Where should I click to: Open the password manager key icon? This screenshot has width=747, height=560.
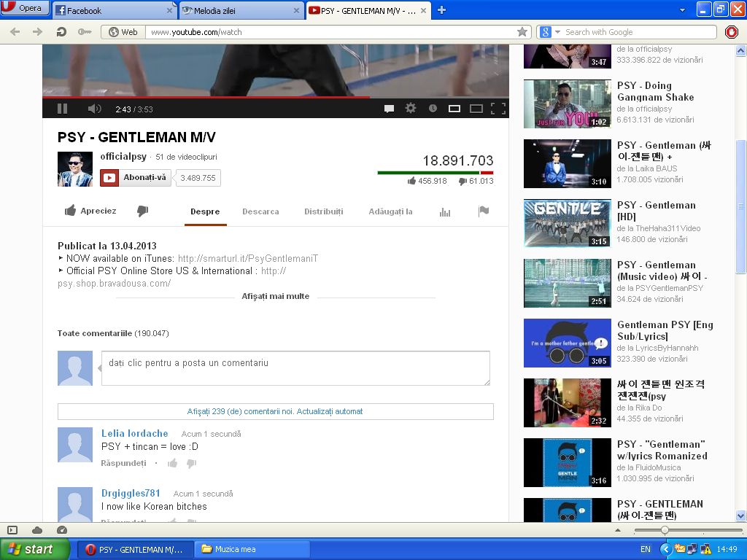pyautogui.click(x=85, y=32)
